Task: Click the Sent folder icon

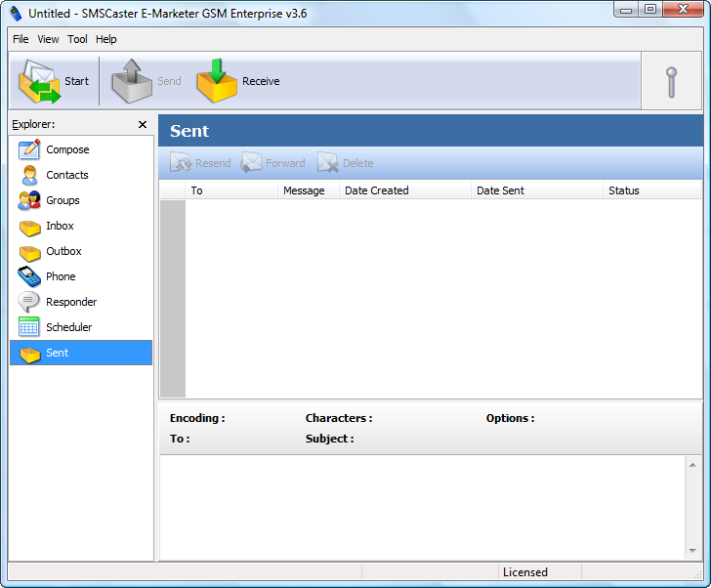Action: [30, 355]
